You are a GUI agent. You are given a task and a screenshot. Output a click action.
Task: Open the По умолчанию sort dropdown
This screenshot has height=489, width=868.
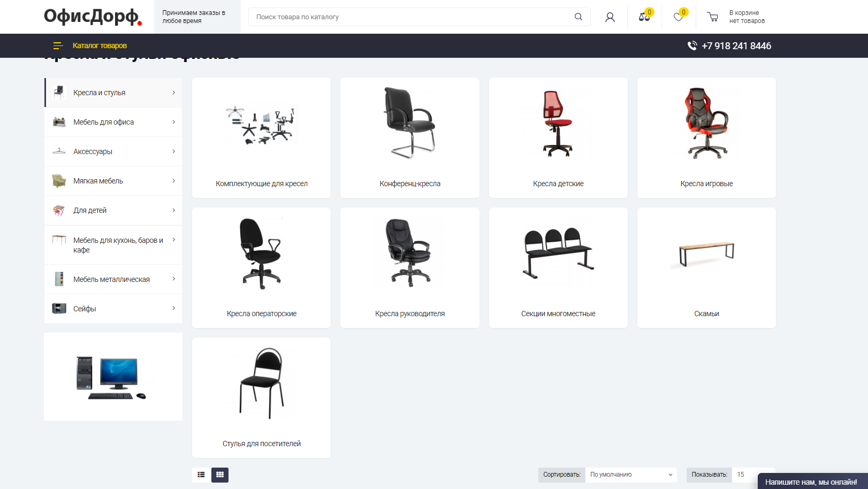click(x=631, y=475)
